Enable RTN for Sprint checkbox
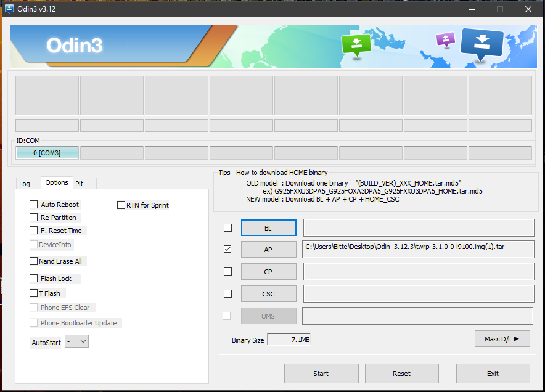Screen dimensions: 545x392 point(121,205)
